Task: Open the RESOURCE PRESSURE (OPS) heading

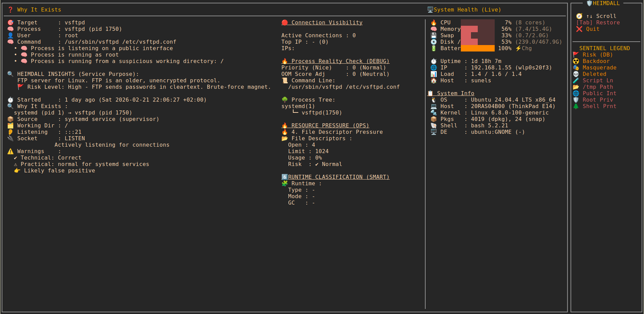Action: 330,126
